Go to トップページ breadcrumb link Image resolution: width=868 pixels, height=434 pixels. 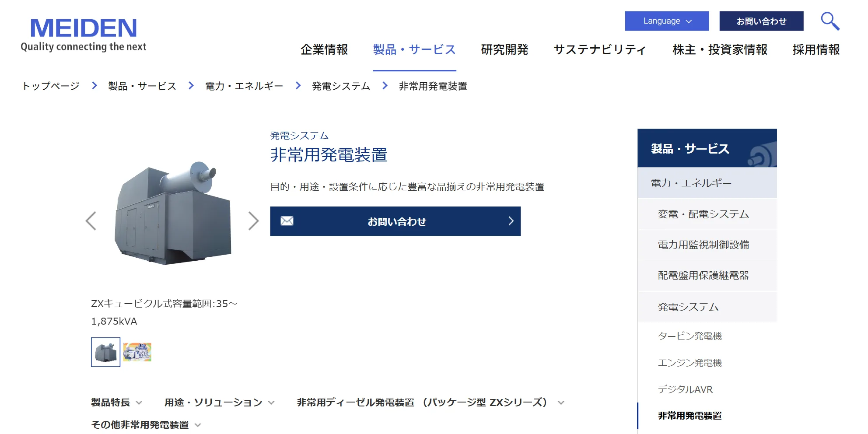point(51,86)
